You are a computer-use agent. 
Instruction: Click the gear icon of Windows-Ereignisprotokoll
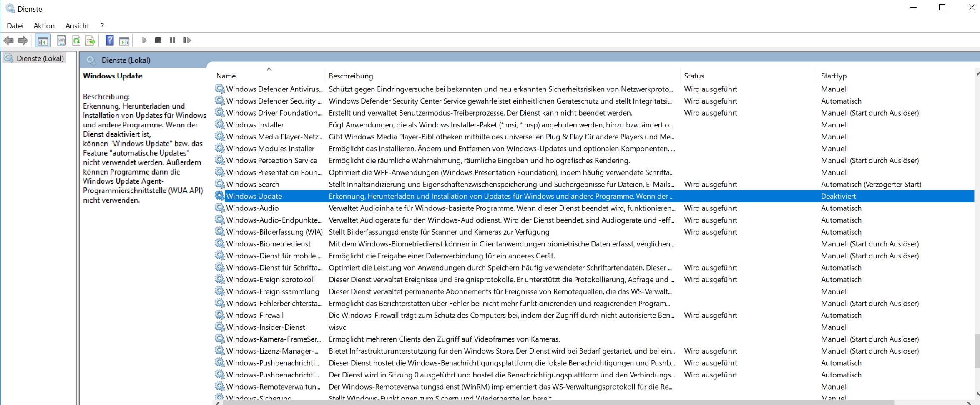tap(220, 280)
